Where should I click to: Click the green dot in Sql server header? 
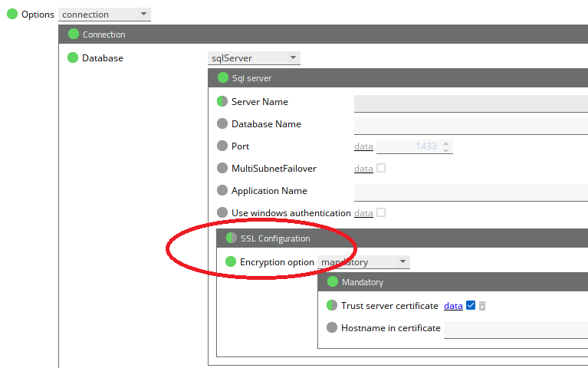pos(223,77)
